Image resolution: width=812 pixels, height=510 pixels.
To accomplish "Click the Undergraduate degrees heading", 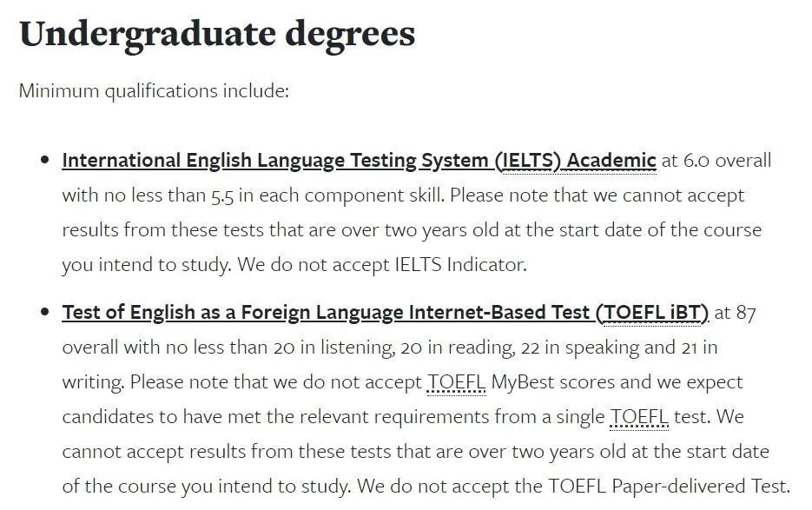I will pyautogui.click(x=217, y=34).
